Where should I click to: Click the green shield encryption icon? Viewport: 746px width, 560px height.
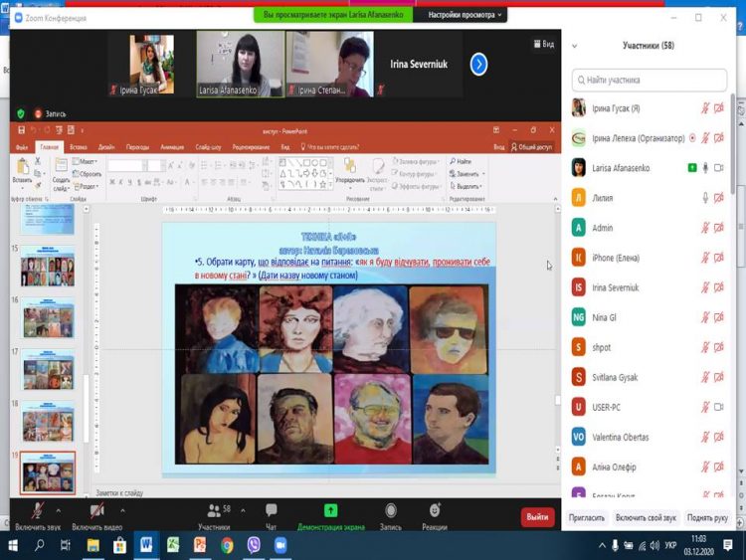tap(21, 113)
